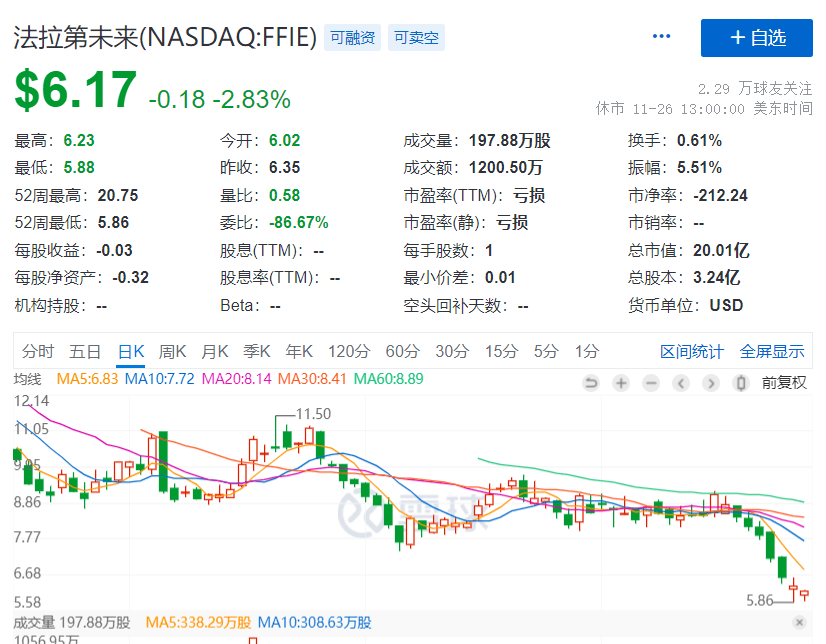Click the zoom out icon on the chart

point(651,382)
